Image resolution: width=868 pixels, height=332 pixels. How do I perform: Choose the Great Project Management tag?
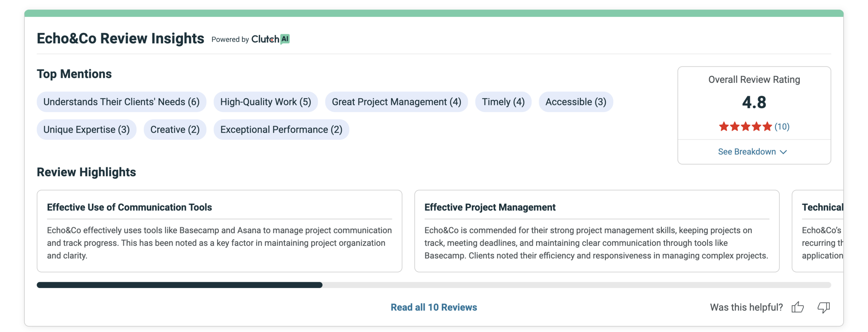tap(396, 102)
